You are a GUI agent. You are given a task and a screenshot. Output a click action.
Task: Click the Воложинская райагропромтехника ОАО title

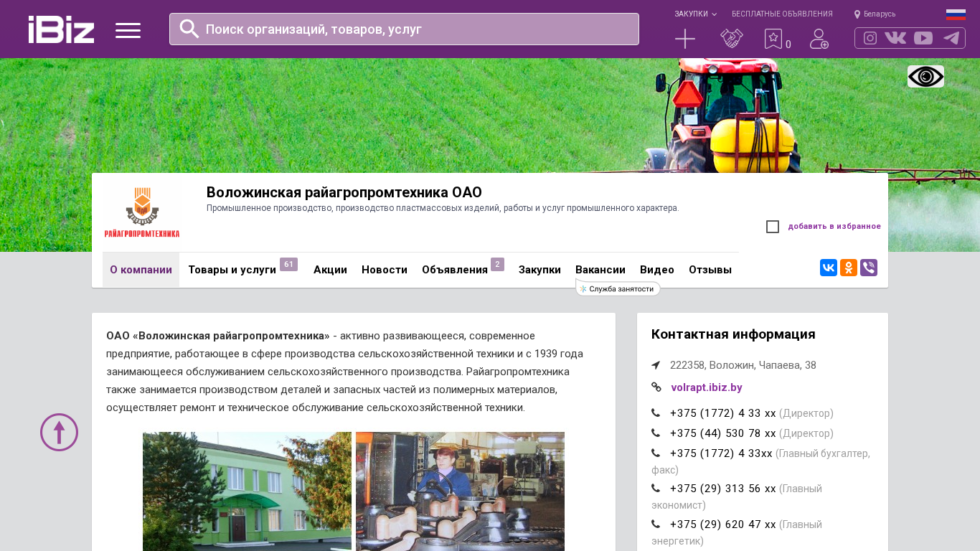[x=344, y=192]
